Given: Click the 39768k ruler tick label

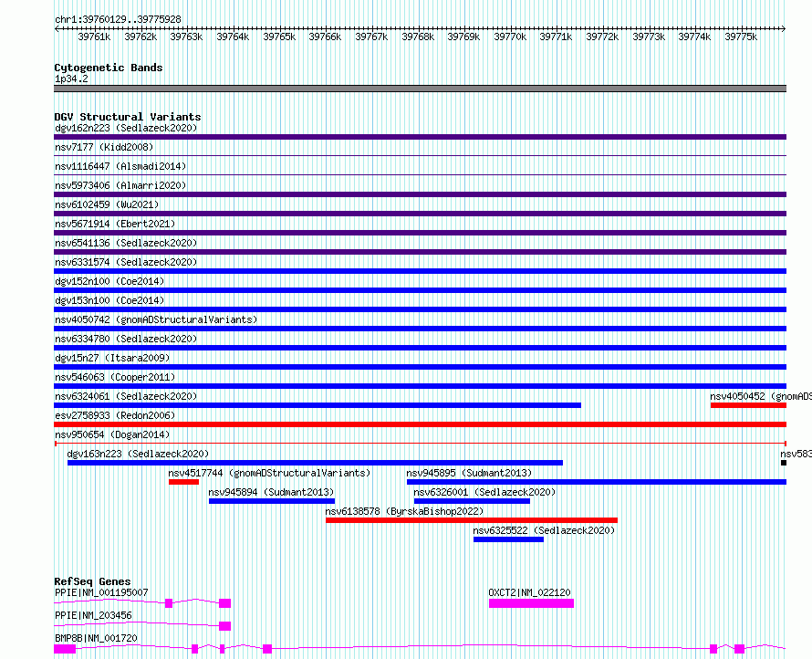Looking at the screenshot, I should click(x=418, y=37).
